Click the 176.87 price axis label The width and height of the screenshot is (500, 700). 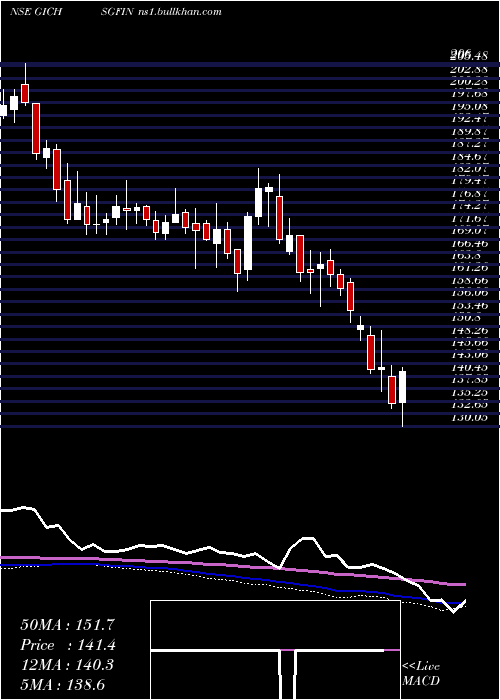[468, 194]
